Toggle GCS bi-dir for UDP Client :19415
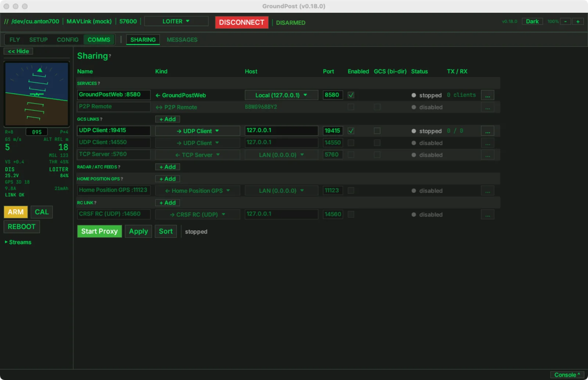This screenshot has width=588, height=380. click(377, 131)
